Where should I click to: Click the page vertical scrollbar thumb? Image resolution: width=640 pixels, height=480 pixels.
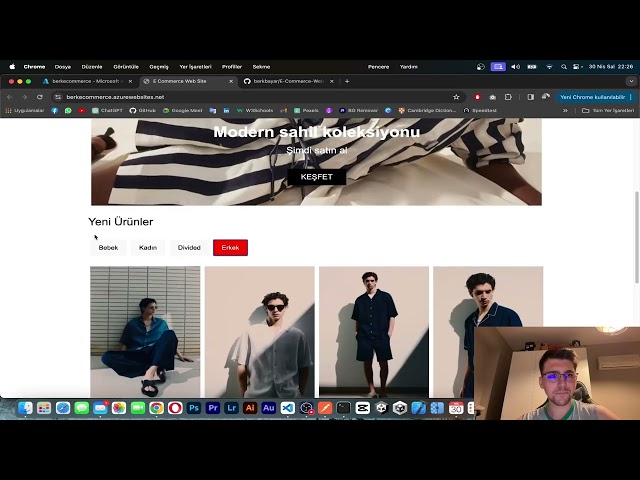636,237
